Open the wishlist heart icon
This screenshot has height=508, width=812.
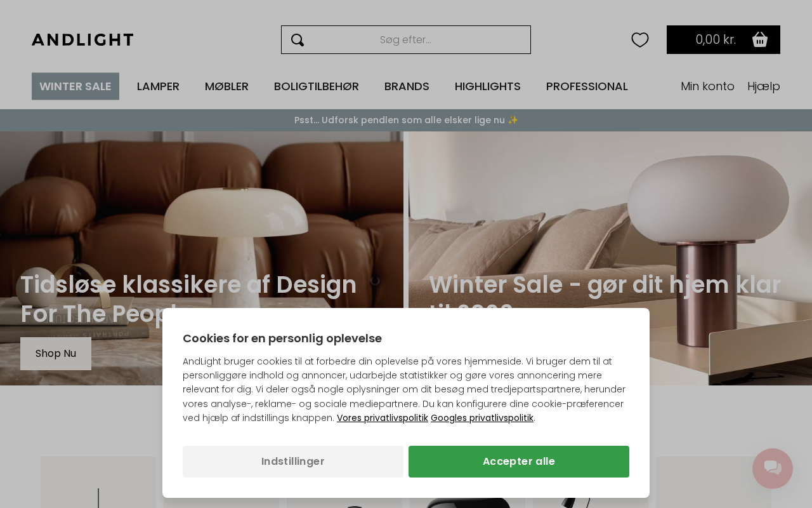[640, 40]
